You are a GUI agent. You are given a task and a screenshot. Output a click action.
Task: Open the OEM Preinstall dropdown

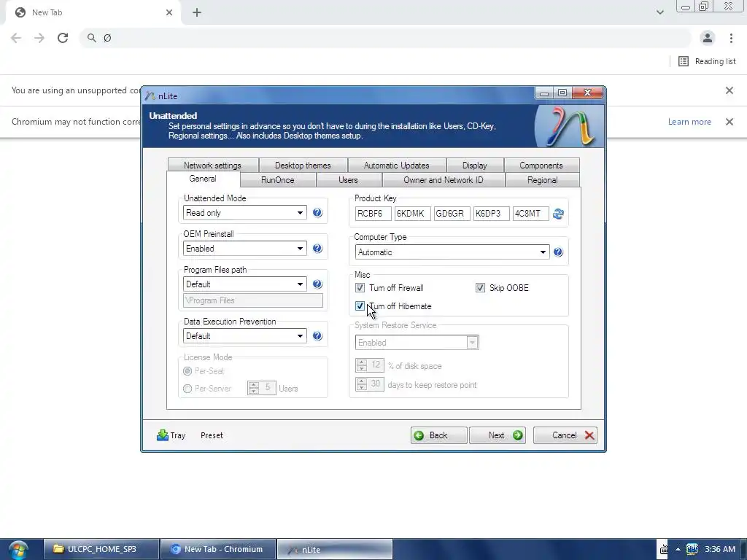click(244, 249)
